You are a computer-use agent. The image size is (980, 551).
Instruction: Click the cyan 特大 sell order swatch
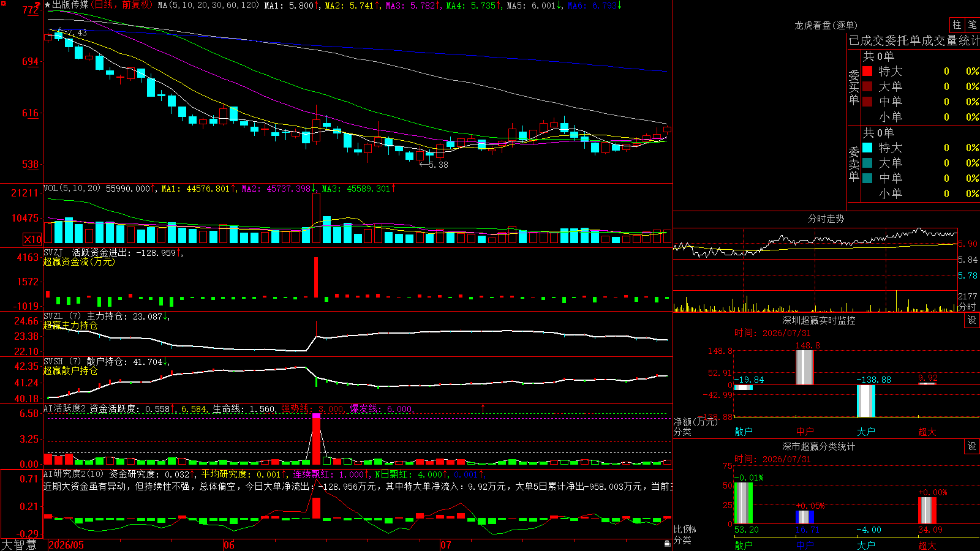coord(867,148)
